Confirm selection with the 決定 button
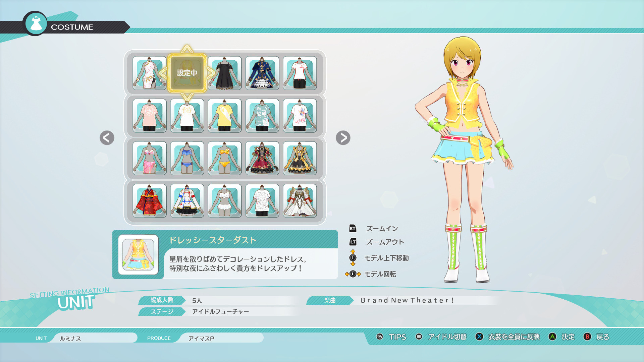This screenshot has width=644, height=362. pyautogui.click(x=568, y=337)
